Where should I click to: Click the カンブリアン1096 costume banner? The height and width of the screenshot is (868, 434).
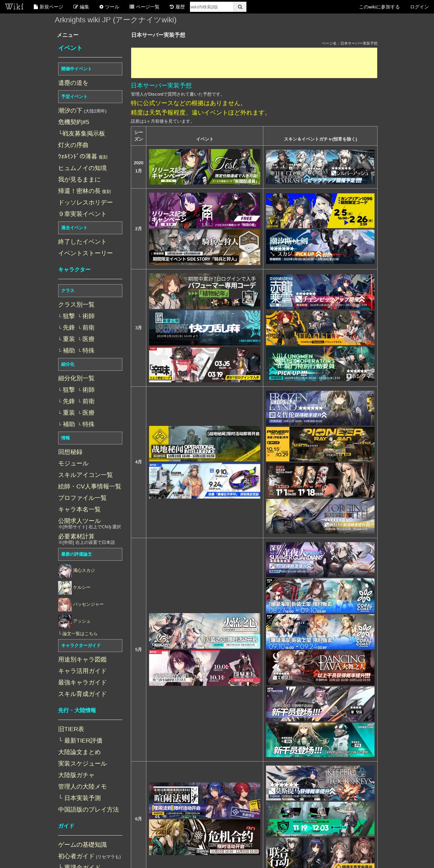(x=320, y=211)
